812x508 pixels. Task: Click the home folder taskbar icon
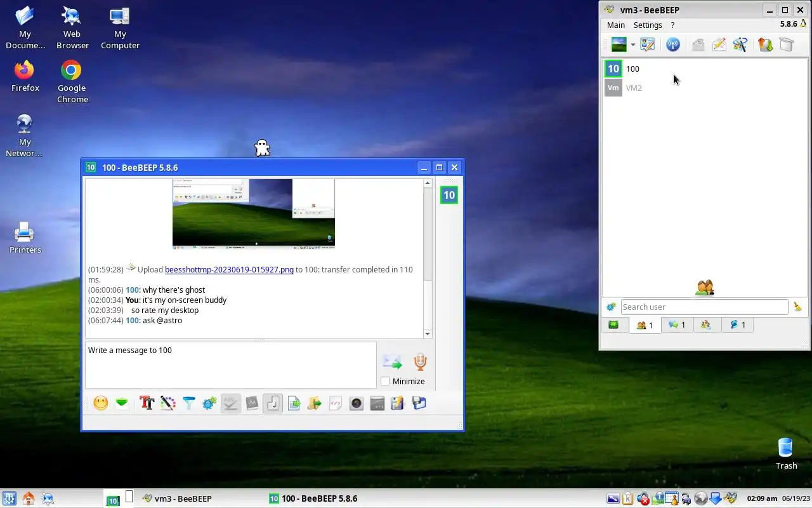pos(29,498)
